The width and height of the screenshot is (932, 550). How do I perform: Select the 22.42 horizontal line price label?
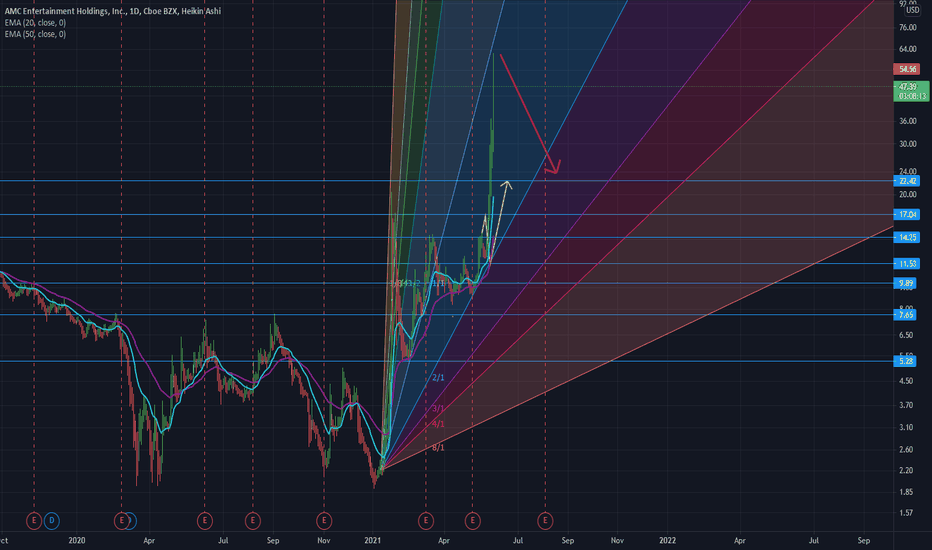(907, 181)
